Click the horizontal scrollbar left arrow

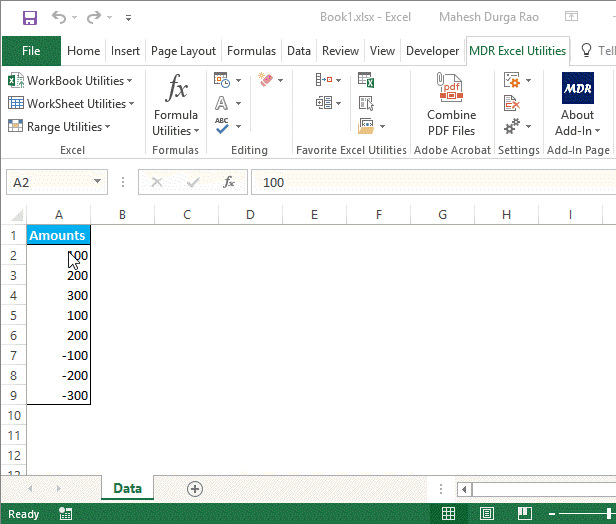(464, 489)
